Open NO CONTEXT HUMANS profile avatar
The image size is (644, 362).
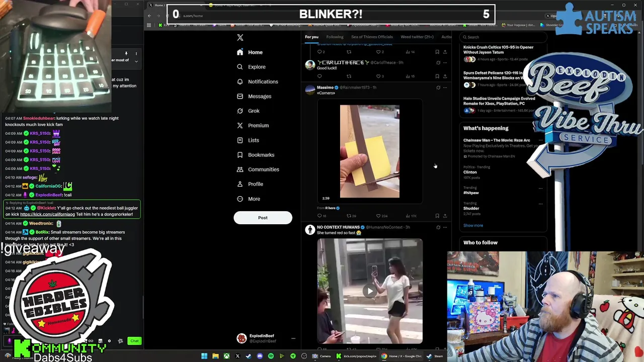(310, 230)
